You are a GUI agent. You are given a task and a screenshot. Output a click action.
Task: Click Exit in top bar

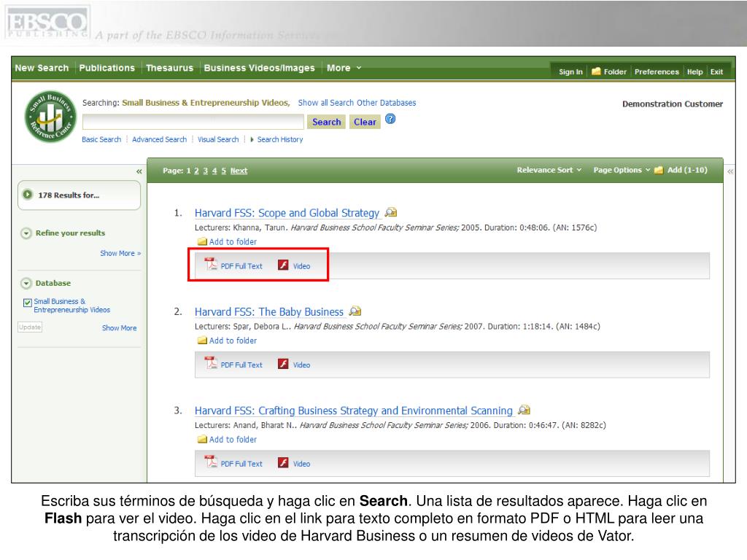[x=716, y=72]
